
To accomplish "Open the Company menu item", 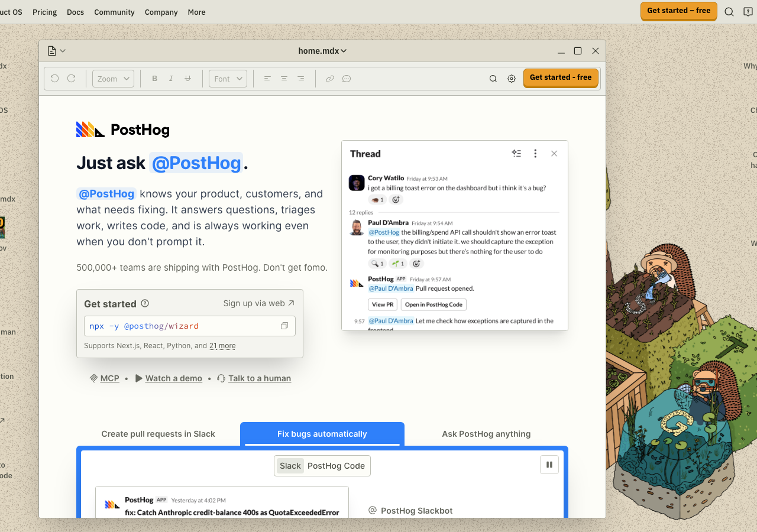I will pyautogui.click(x=161, y=12).
